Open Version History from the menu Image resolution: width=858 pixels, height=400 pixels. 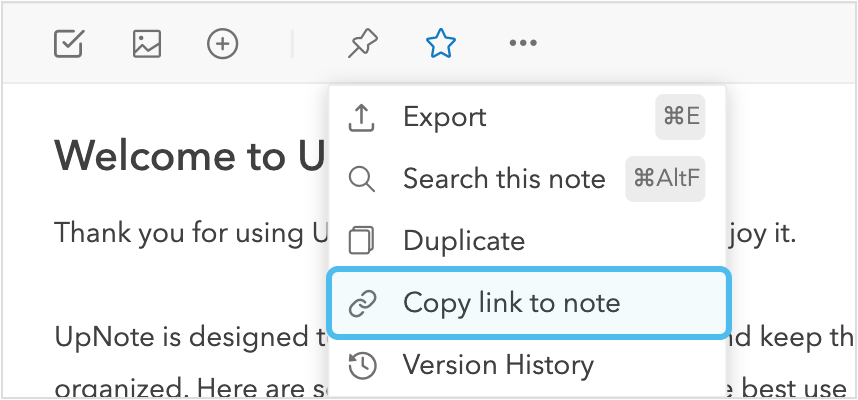[497, 365]
